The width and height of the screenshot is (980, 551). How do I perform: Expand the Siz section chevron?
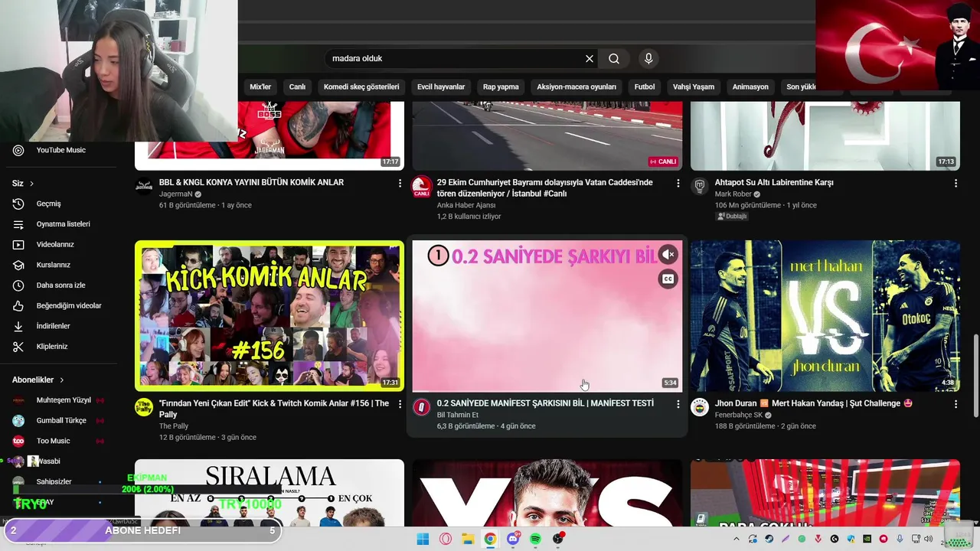click(31, 184)
